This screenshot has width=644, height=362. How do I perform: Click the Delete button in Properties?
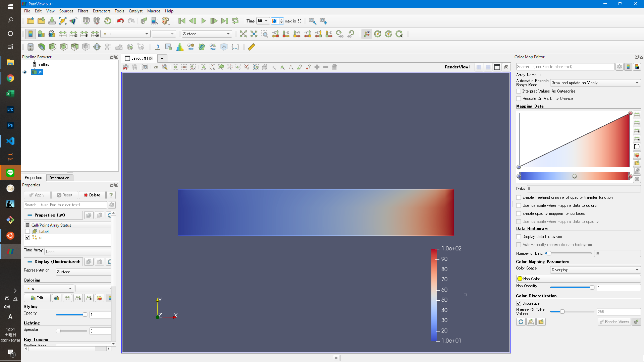click(x=92, y=195)
